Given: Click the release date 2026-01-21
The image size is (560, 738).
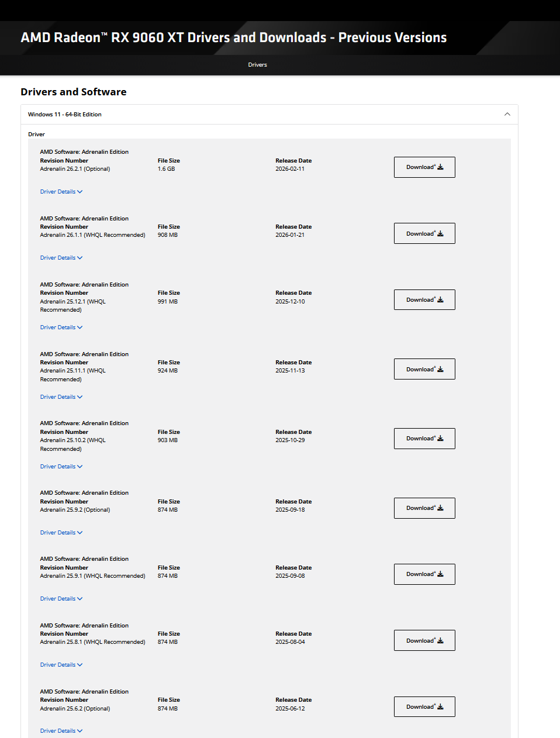Looking at the screenshot, I should [290, 235].
